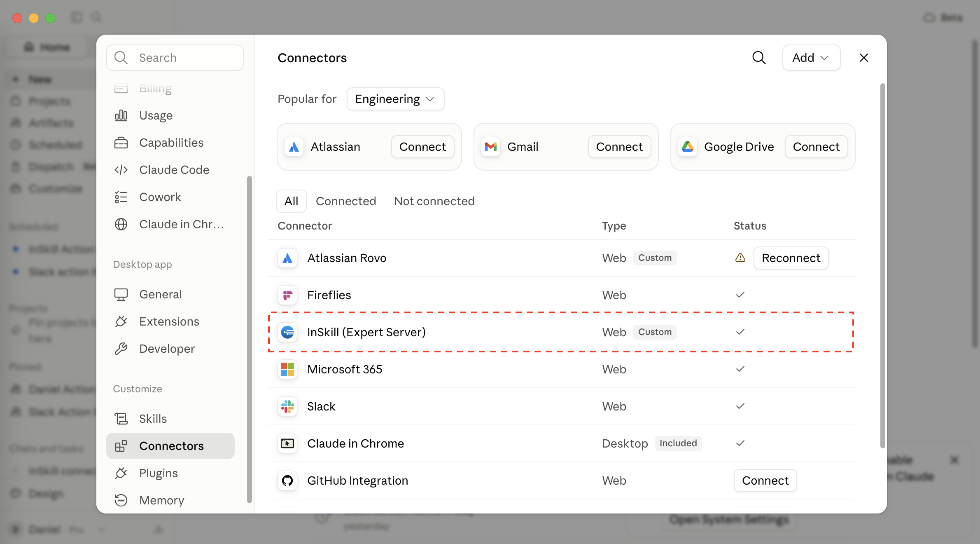Go to Skills under Customize

(170, 419)
